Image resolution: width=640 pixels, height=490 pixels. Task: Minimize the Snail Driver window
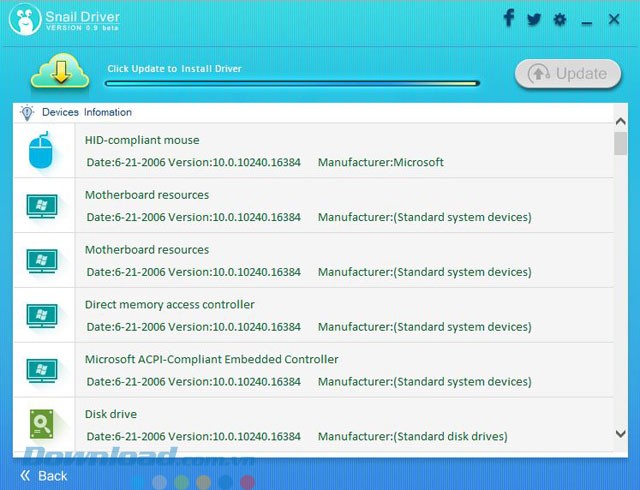tap(587, 20)
